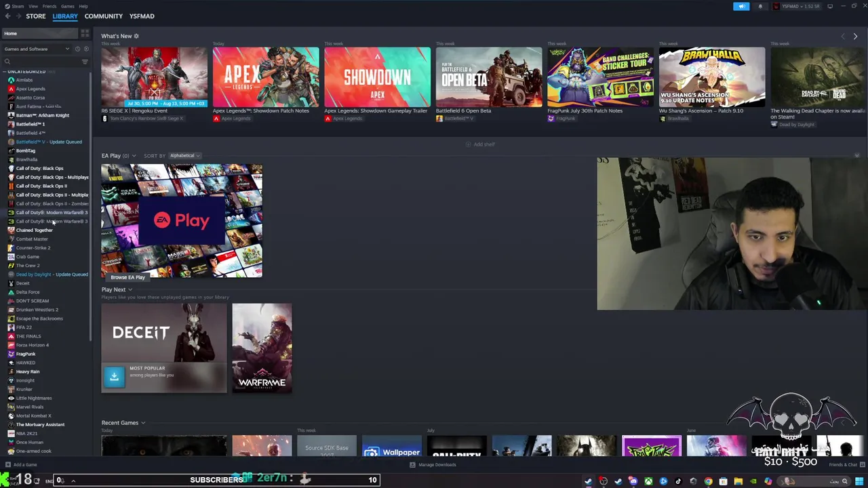Click the Windows Start button
This screenshot has height=488, width=868.
859,481
